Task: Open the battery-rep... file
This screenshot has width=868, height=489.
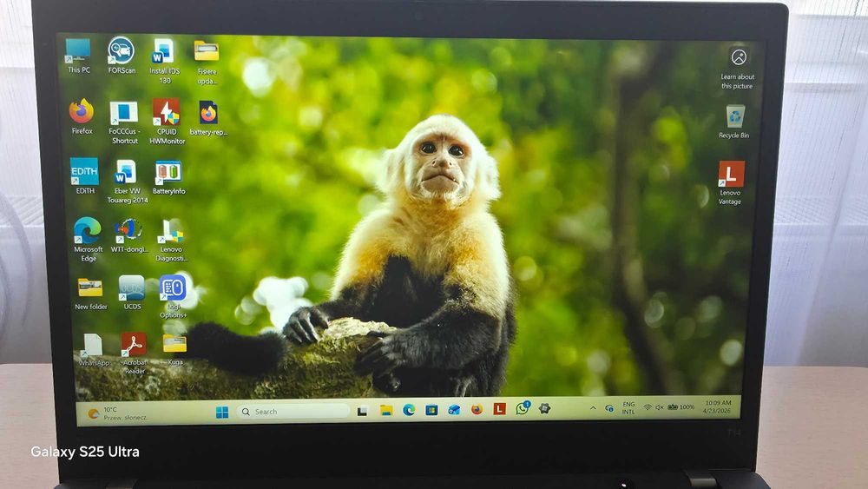Action: pyautogui.click(x=208, y=118)
